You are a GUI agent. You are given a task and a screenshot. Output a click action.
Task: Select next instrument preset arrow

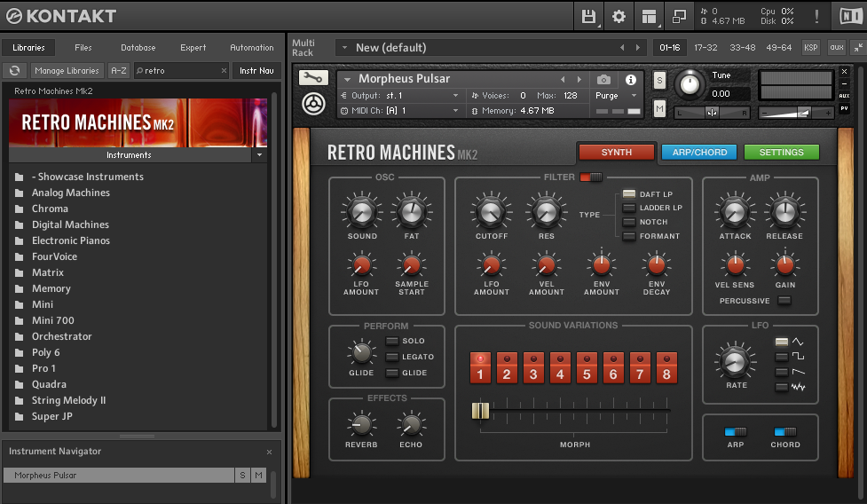pos(579,80)
